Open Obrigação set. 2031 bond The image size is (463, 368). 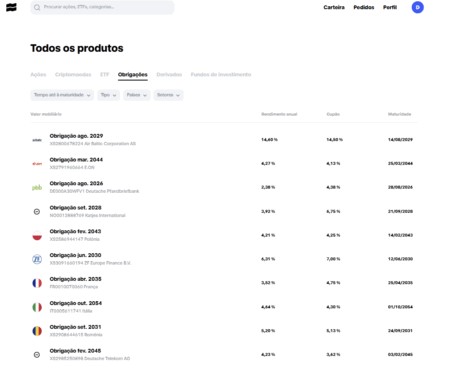[224, 331]
